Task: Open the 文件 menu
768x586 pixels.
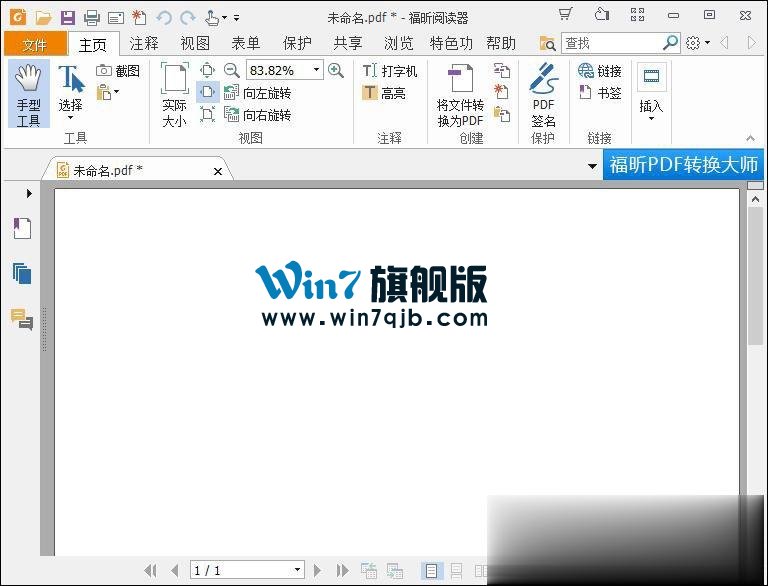Action: 35,45
